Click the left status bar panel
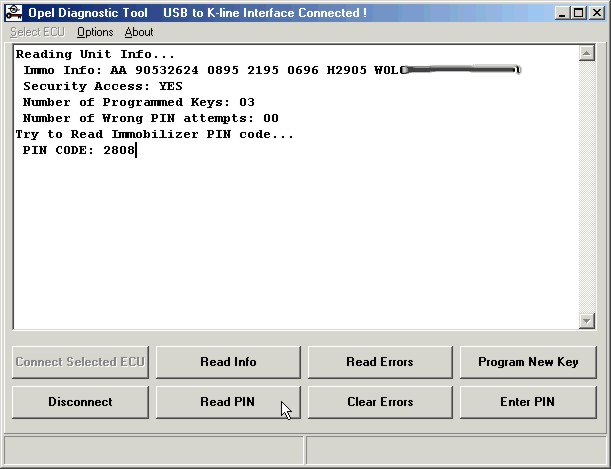The width and height of the screenshot is (611, 469). click(154, 450)
